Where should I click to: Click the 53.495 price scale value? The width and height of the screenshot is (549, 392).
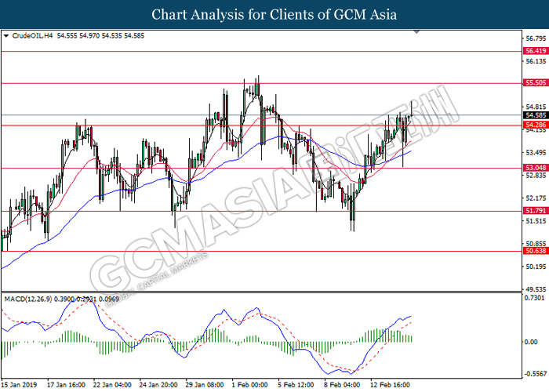click(x=536, y=153)
